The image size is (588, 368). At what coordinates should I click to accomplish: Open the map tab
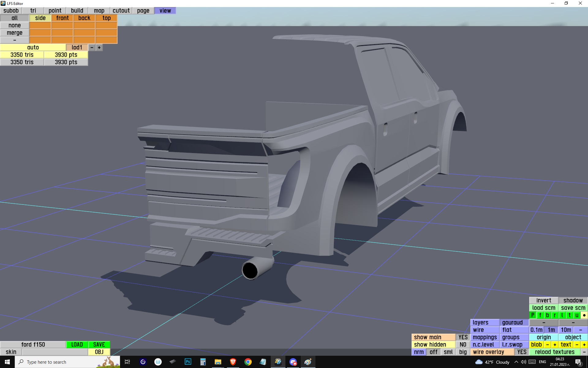pyautogui.click(x=99, y=10)
